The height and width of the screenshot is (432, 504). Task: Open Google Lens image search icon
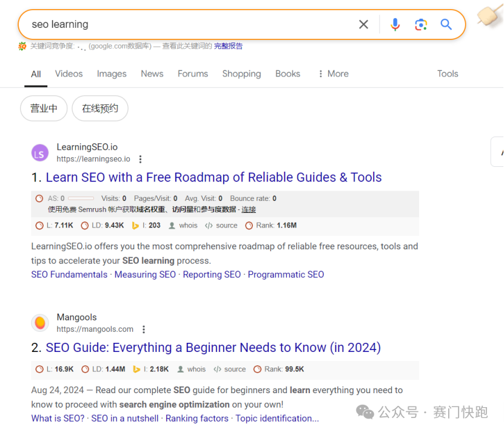[x=420, y=24]
